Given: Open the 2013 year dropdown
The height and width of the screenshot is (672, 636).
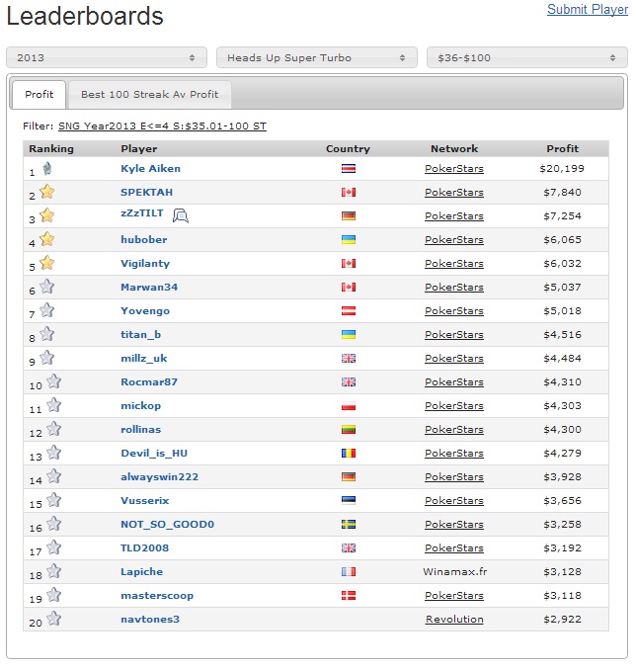Looking at the screenshot, I should pyautogui.click(x=107, y=58).
